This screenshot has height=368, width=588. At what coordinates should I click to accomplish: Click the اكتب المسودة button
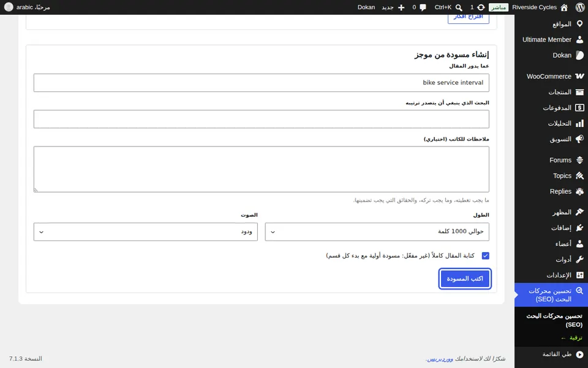[x=465, y=278]
